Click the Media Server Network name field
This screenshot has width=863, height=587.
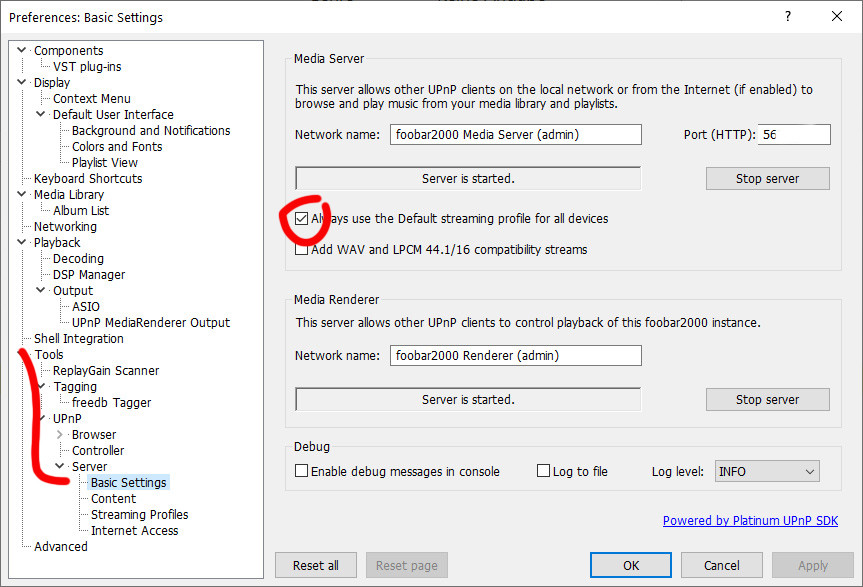point(515,135)
